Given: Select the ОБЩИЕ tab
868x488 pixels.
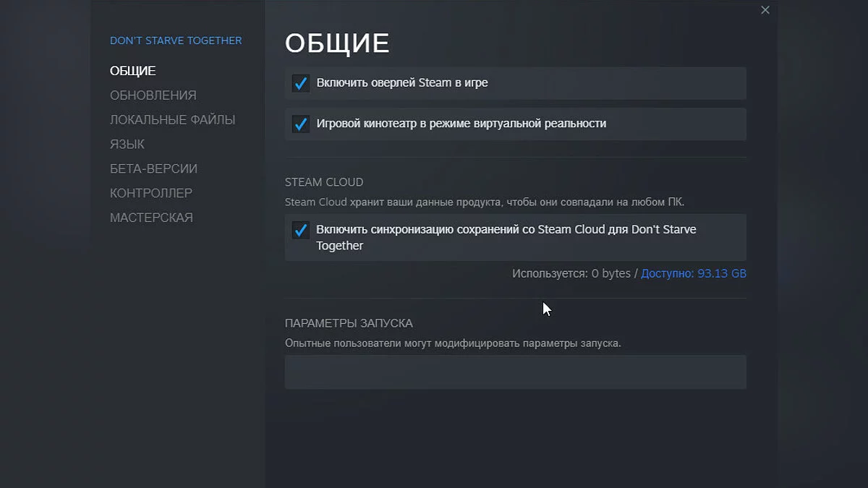Looking at the screenshot, I should point(133,71).
